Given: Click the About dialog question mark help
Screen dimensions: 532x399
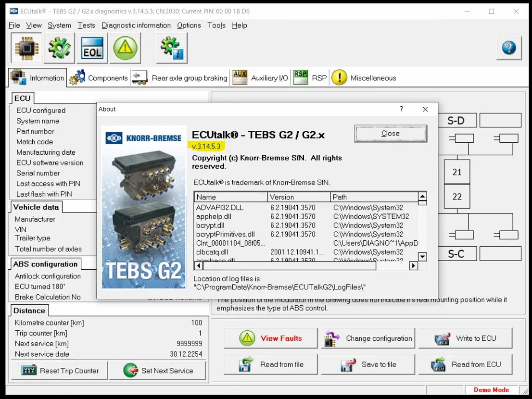Looking at the screenshot, I should [401, 109].
